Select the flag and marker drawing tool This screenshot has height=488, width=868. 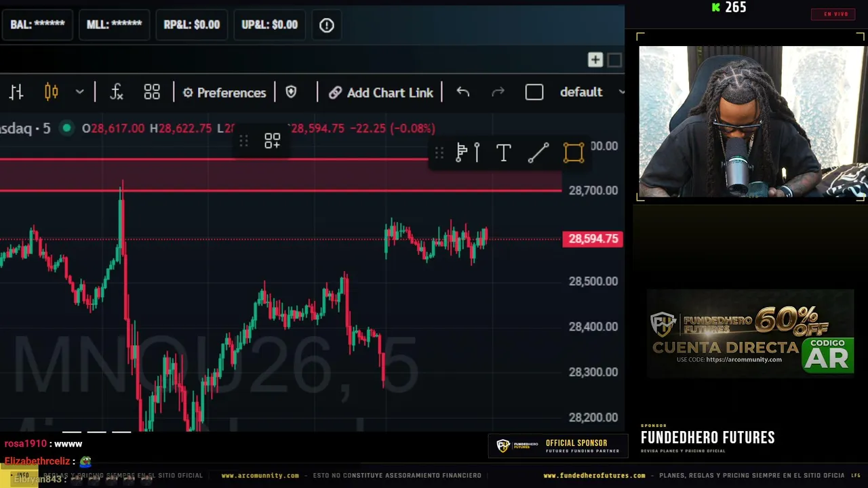(x=468, y=153)
